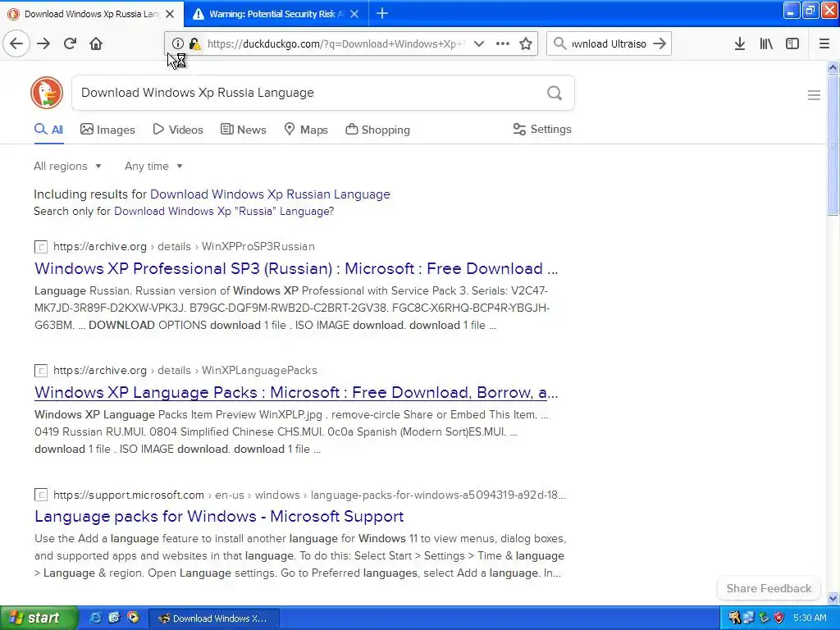
Task: Open Firefox hamburger application menu
Action: [x=824, y=43]
